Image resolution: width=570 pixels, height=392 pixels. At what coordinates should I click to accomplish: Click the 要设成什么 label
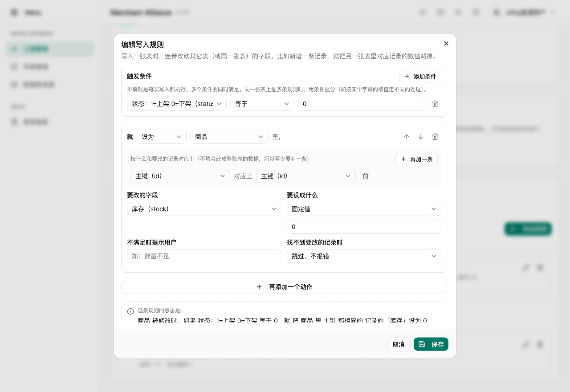click(302, 195)
